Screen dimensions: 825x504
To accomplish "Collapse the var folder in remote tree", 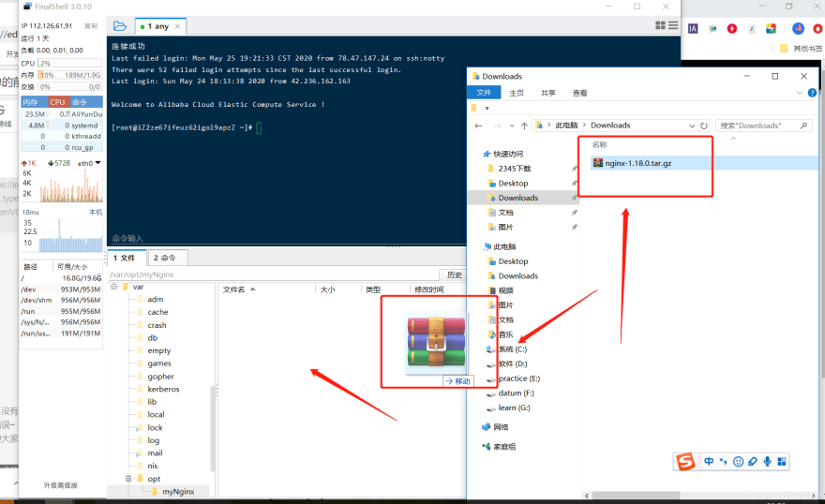I will click(114, 287).
